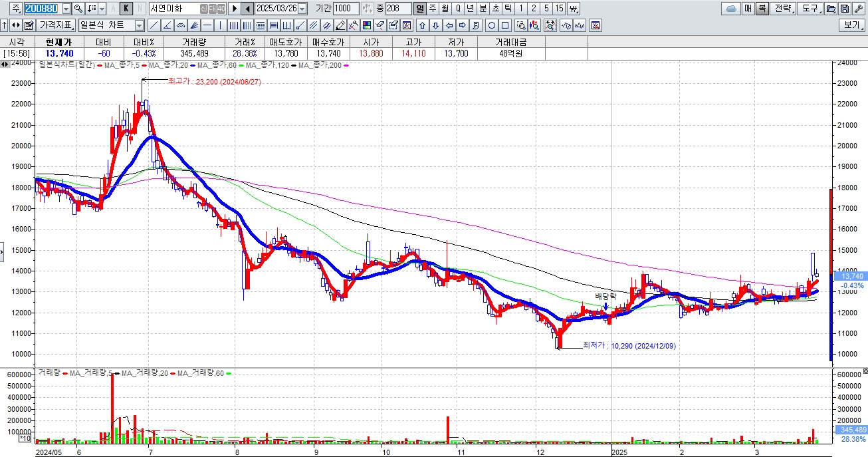
Task: Select the 틱 tick period button
Action: [x=508, y=9]
